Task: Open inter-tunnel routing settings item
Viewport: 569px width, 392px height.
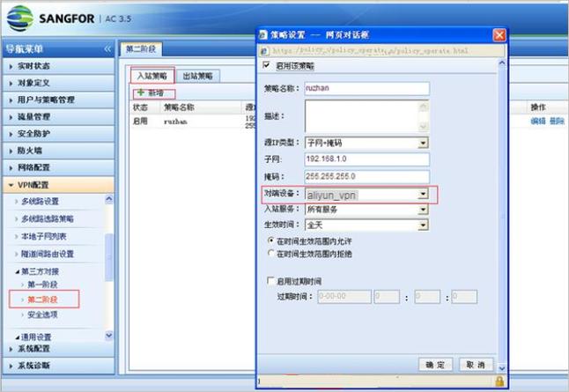Action: tap(48, 254)
